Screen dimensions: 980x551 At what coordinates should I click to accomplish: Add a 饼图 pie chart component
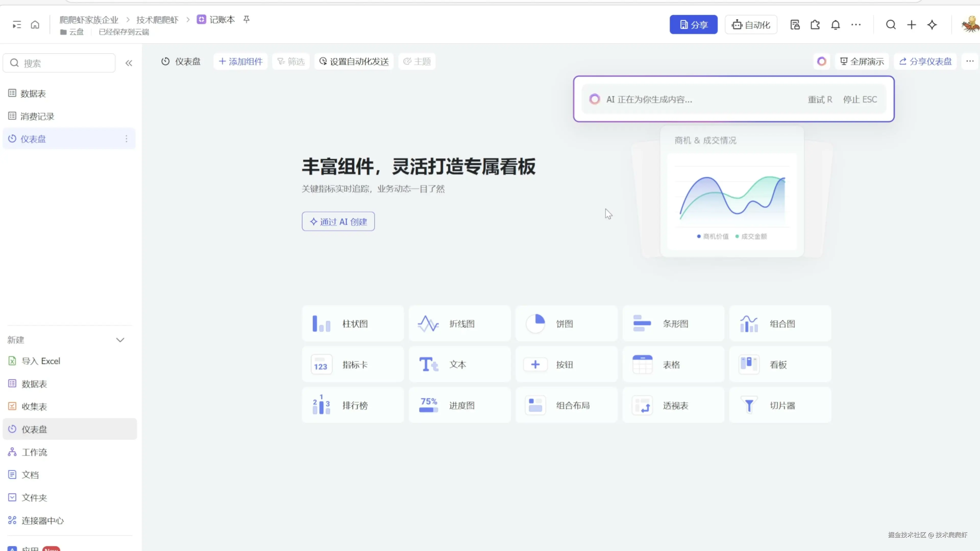click(x=566, y=324)
